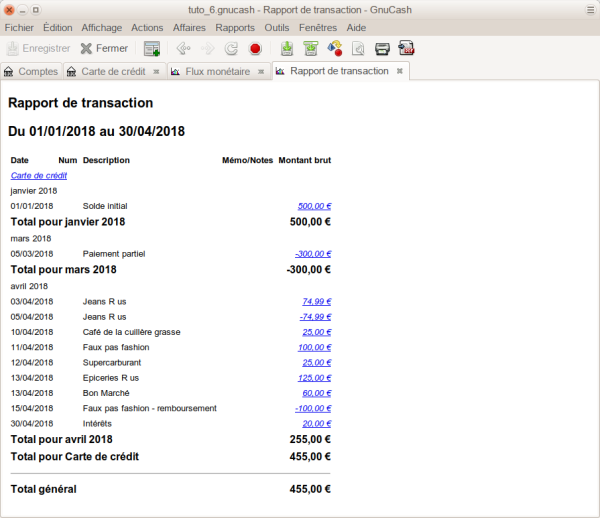This screenshot has height=518, width=600.
Task: Click the Total pour mars 2018 row
Action: (171, 270)
